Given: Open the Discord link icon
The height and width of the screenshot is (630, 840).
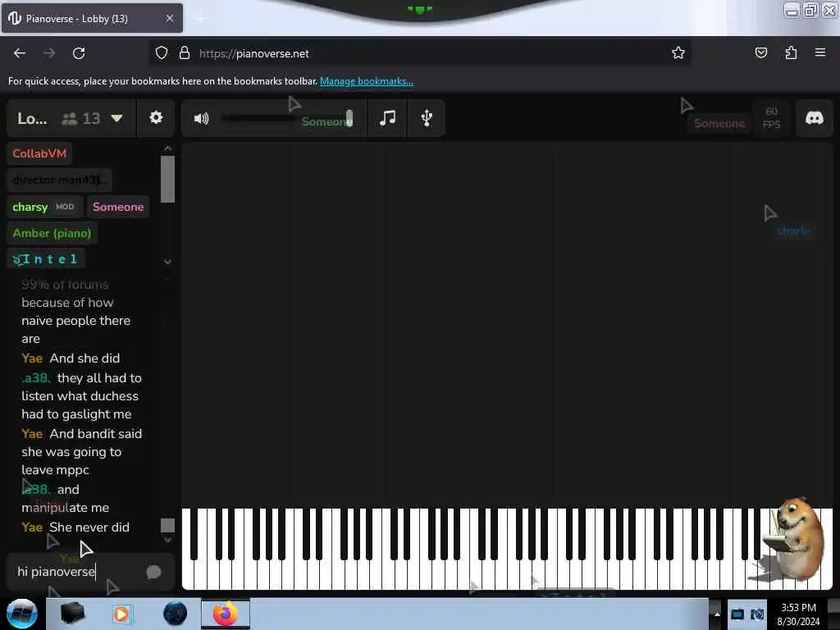Looking at the screenshot, I should 815,118.
